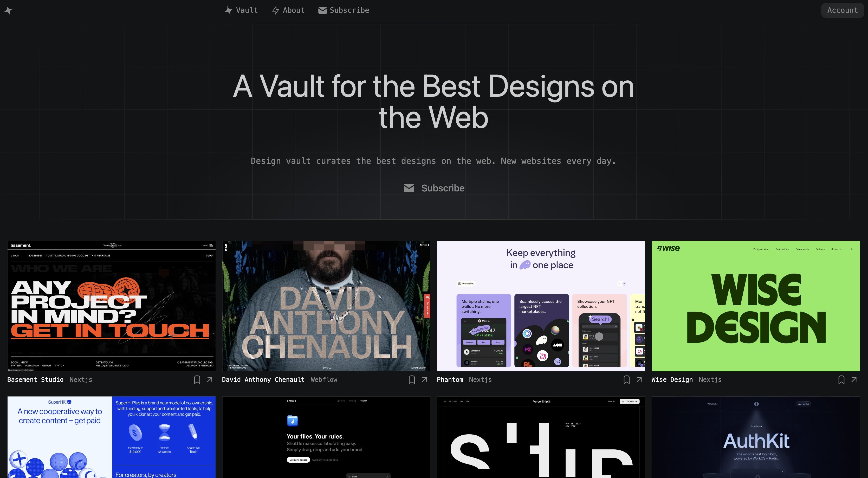
Task: Click the lightning bolt icon next to About
Action: point(276,10)
